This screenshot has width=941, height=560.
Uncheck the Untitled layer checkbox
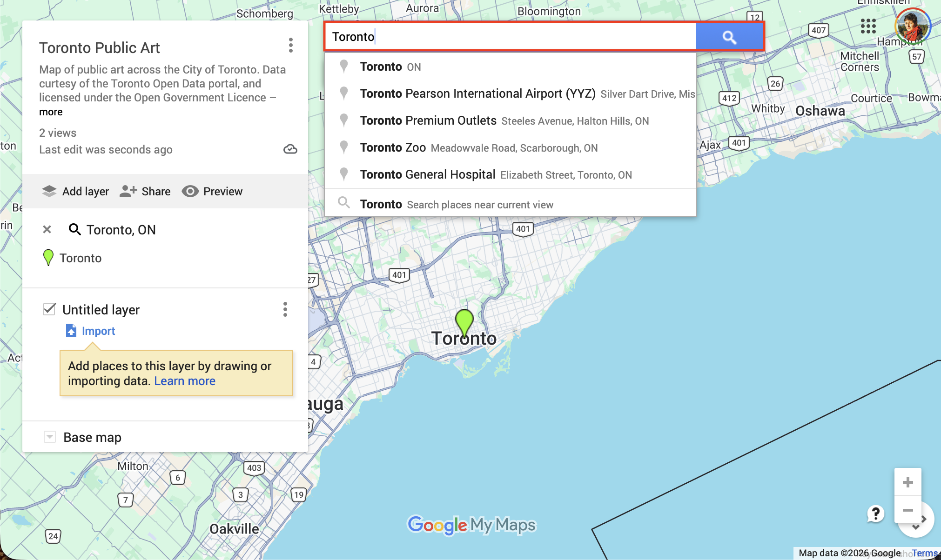[x=49, y=309]
